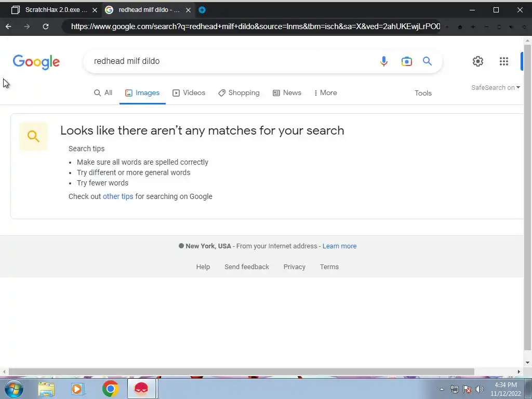Viewport: 532px width, 399px height.
Task: Click the Learn more location link
Action: click(x=339, y=246)
